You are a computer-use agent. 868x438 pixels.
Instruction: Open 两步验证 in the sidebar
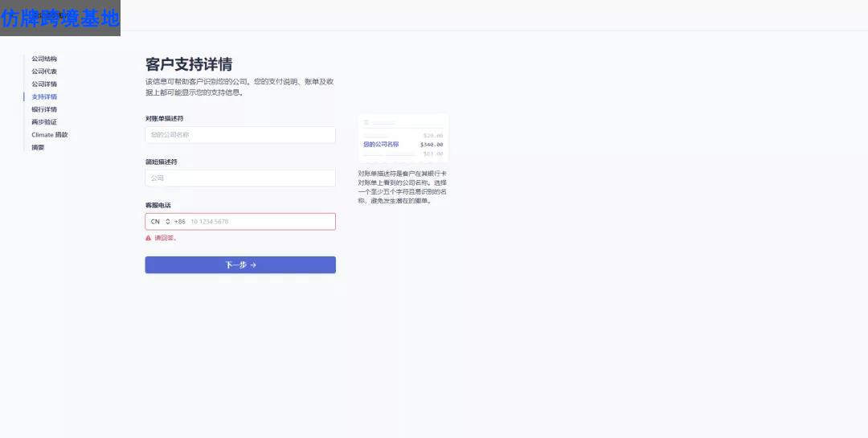[44, 122]
